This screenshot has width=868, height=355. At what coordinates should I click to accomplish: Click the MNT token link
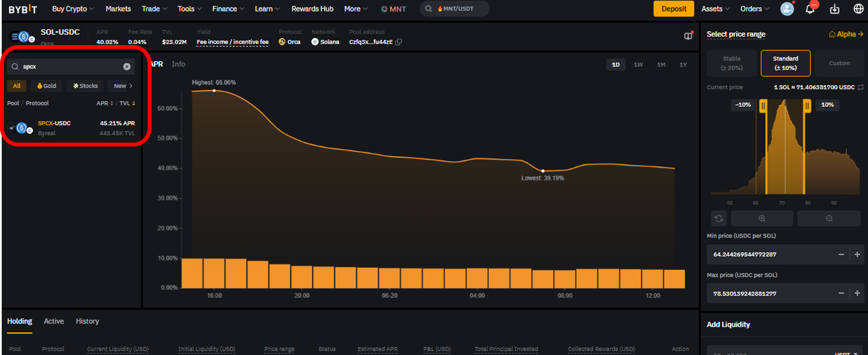393,9
